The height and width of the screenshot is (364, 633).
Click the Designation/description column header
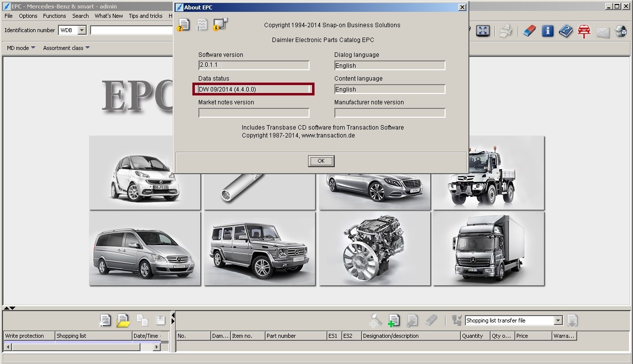pos(410,336)
